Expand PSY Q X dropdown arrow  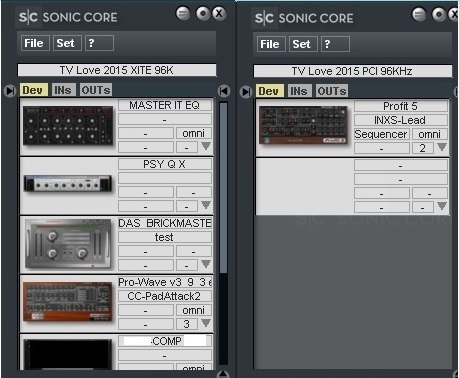tap(206, 205)
